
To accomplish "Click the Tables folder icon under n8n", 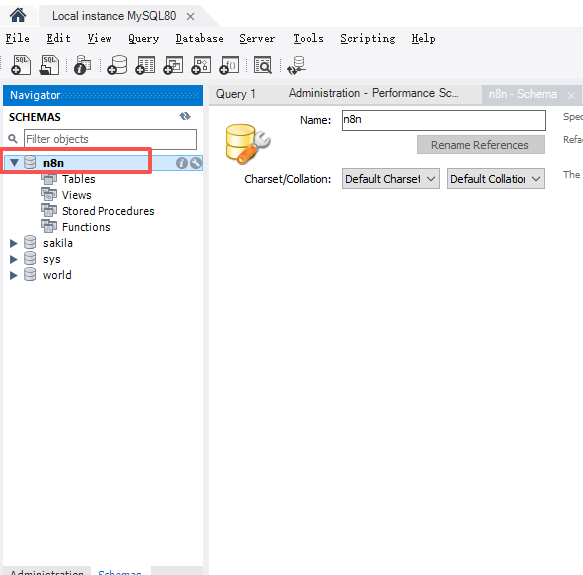I will [49, 179].
